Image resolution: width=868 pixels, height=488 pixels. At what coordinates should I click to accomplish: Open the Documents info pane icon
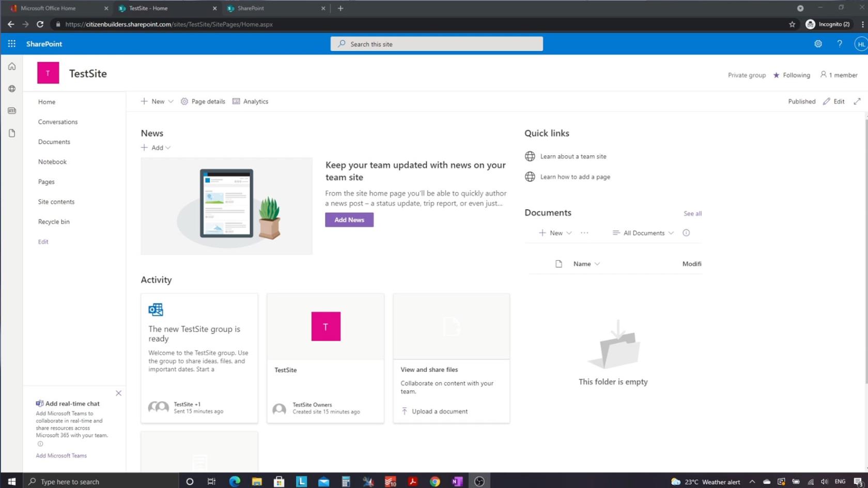686,233
